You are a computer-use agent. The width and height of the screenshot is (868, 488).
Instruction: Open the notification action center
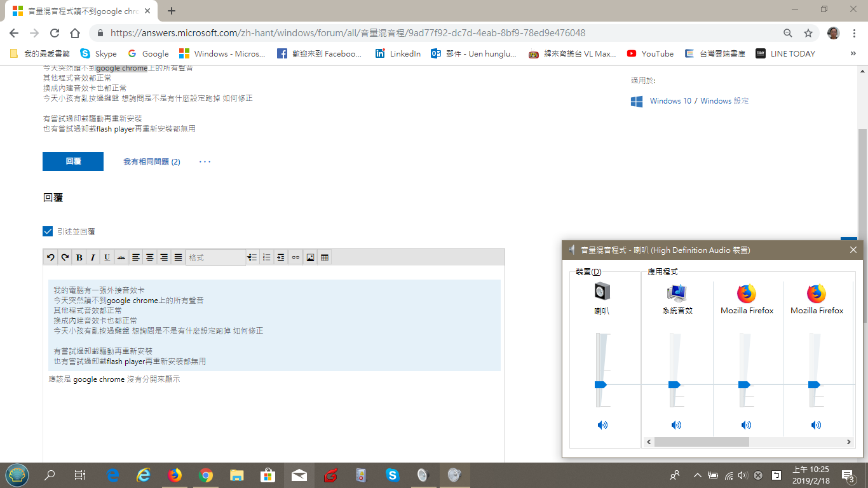point(848,475)
